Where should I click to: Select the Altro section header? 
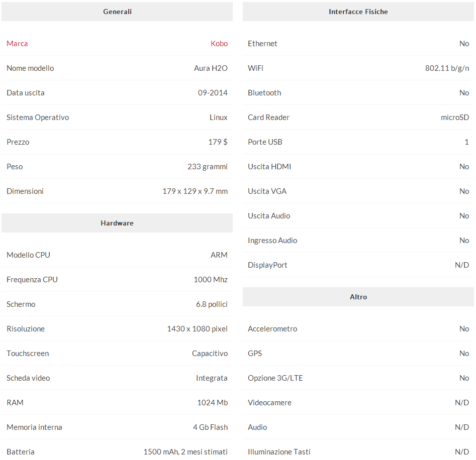[358, 297]
